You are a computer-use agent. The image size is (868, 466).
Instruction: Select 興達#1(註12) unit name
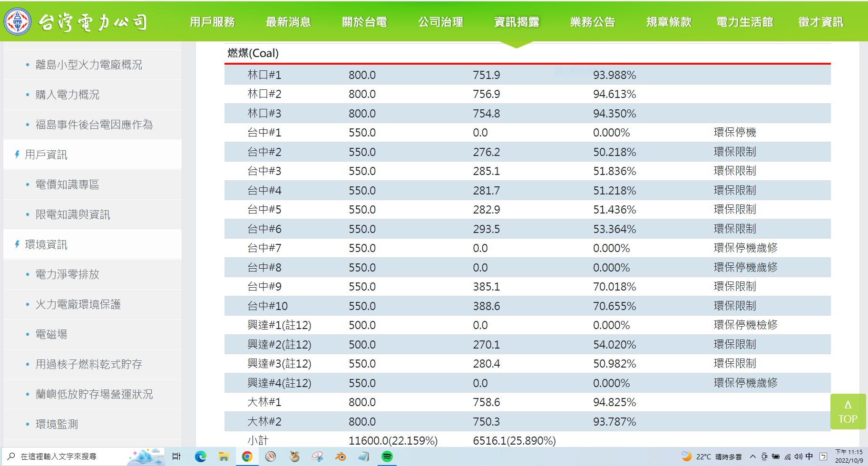point(279,325)
